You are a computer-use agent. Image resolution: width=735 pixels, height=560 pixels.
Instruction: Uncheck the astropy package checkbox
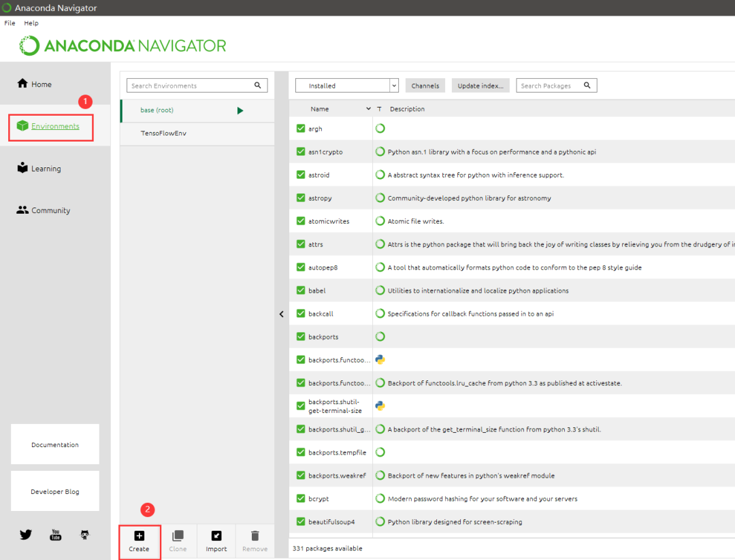(301, 198)
